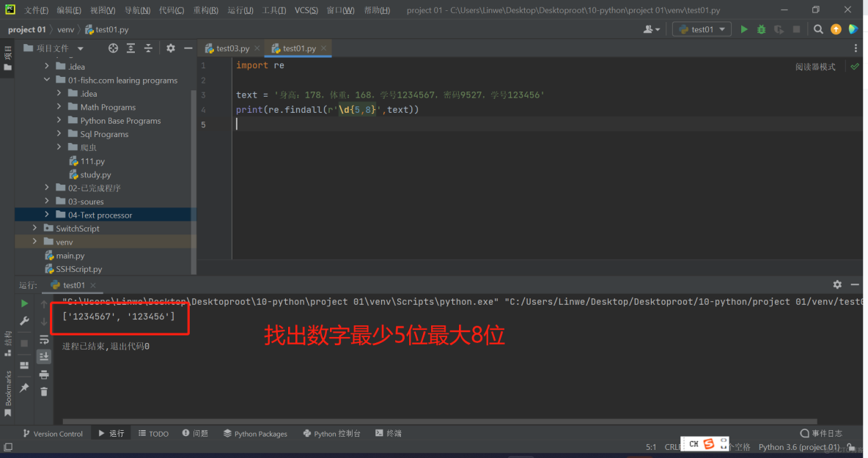Open the 项目文件 view selector dropdown
The image size is (868, 458).
[x=54, y=48]
